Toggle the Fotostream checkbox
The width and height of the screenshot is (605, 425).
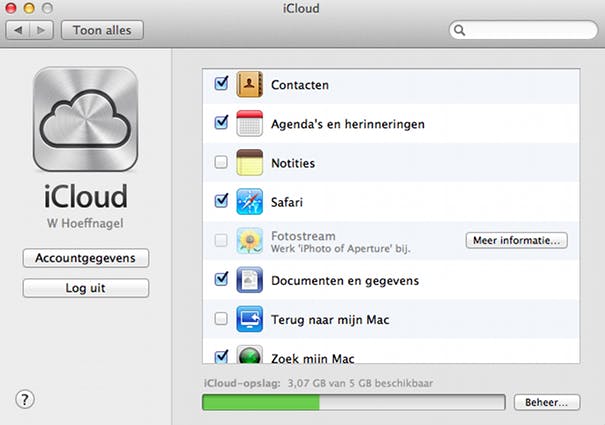(x=221, y=240)
